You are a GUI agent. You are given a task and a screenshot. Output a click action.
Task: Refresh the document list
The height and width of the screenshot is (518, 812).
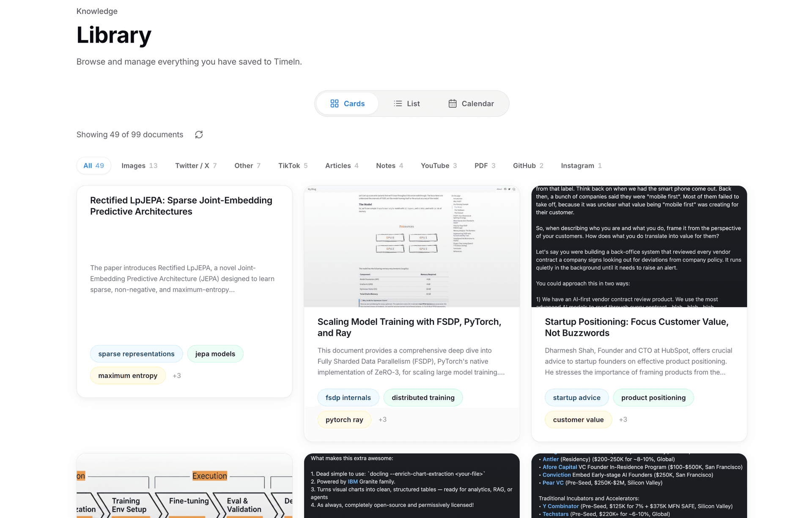(x=199, y=134)
